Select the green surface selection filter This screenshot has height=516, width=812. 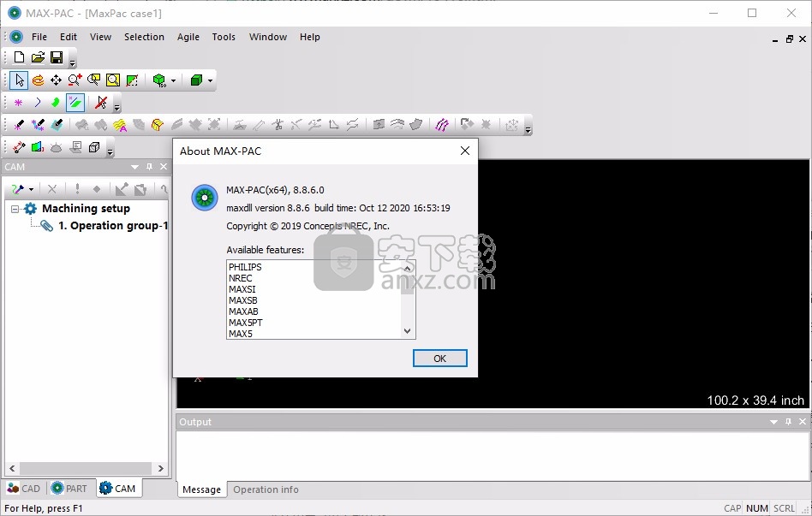[x=56, y=103]
